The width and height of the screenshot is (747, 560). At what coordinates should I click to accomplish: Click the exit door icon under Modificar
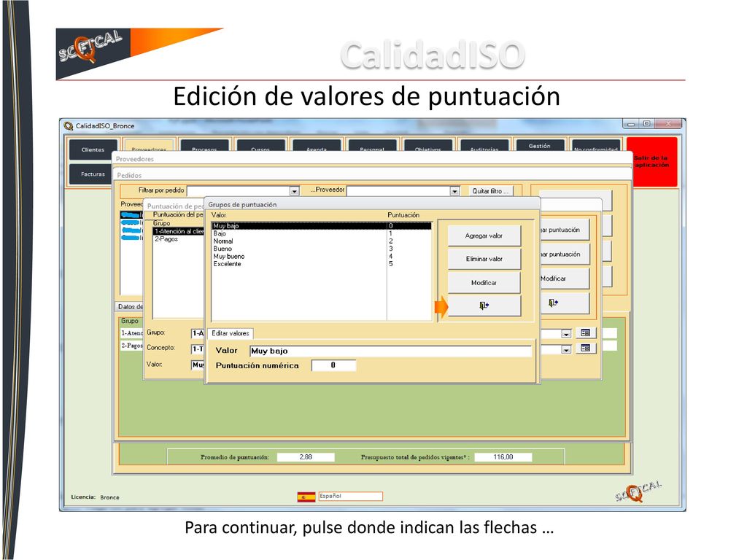[484, 306]
